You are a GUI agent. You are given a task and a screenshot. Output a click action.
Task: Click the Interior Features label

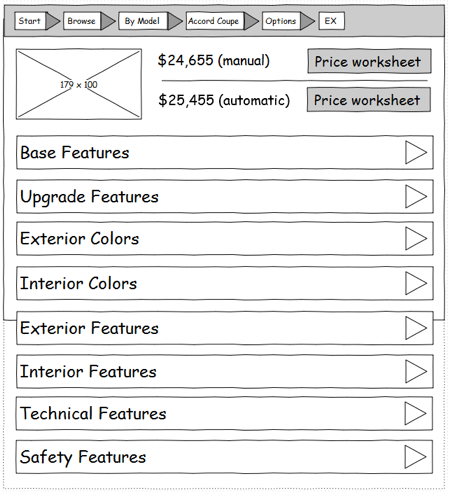88,371
